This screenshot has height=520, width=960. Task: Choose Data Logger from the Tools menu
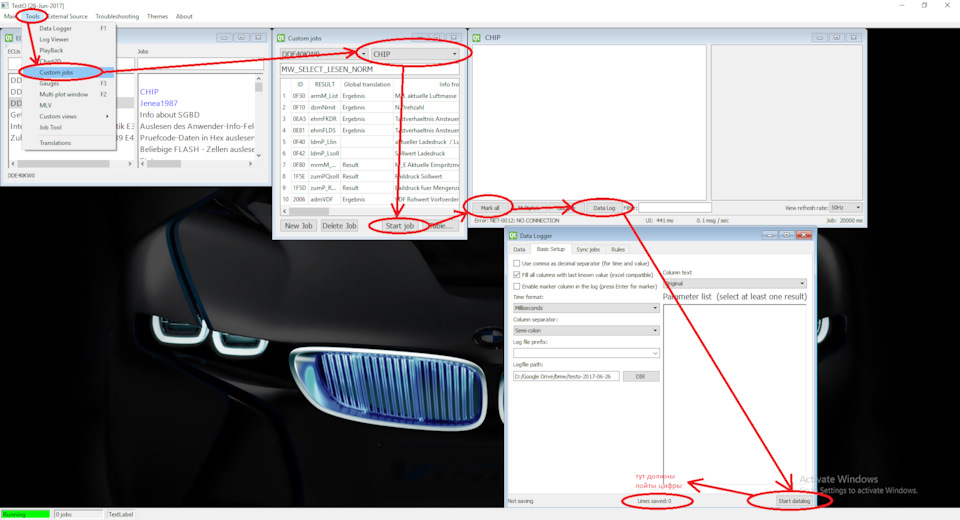tap(69, 28)
